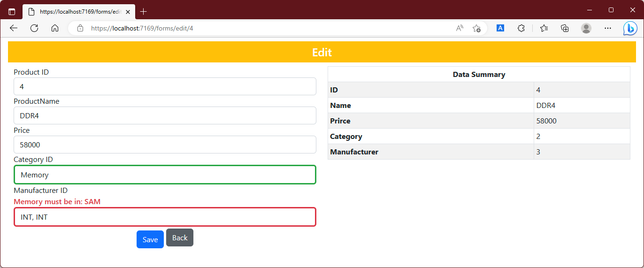Maximize the browser window

pyautogui.click(x=611, y=10)
